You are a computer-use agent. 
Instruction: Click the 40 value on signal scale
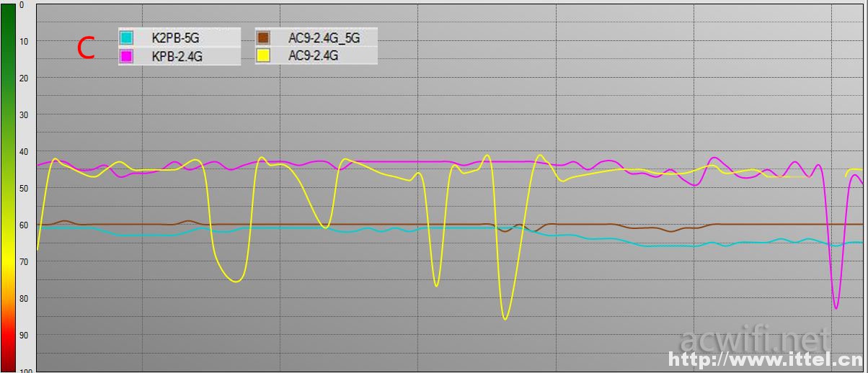[x=24, y=151]
